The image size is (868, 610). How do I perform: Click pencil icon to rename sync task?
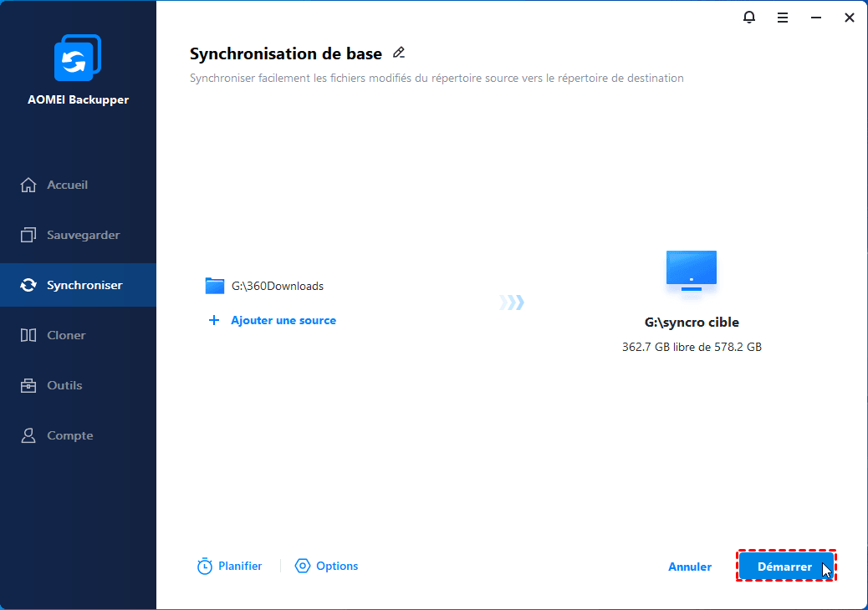pos(399,53)
